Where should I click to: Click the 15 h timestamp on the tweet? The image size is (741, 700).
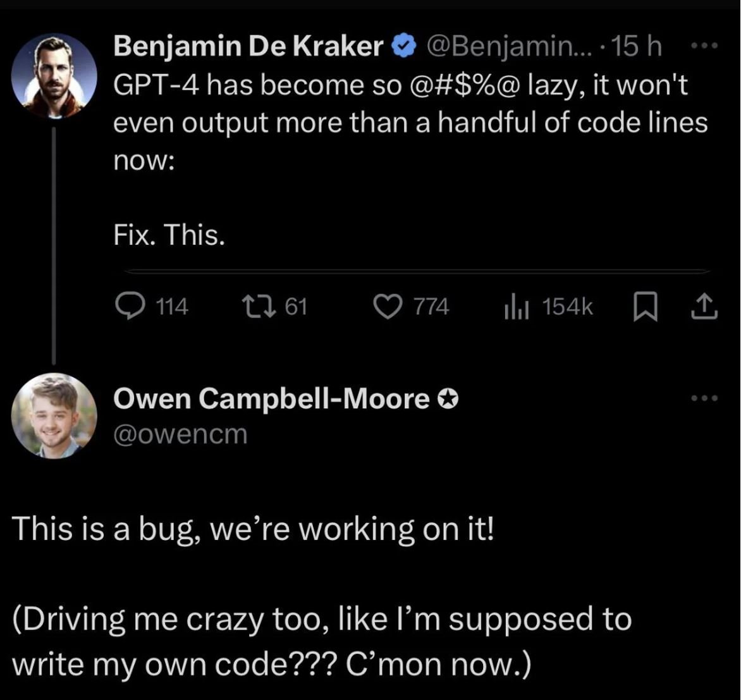pos(636,46)
